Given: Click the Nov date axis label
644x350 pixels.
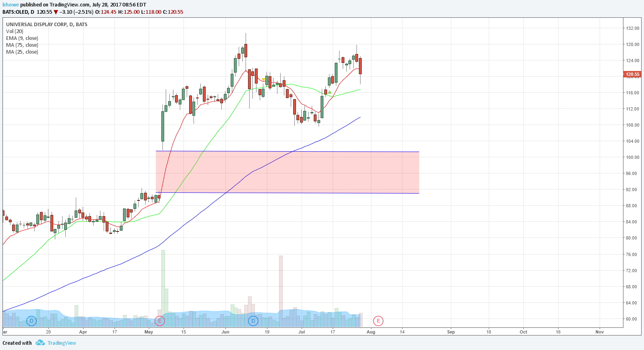Looking at the screenshot, I should pos(600,332).
